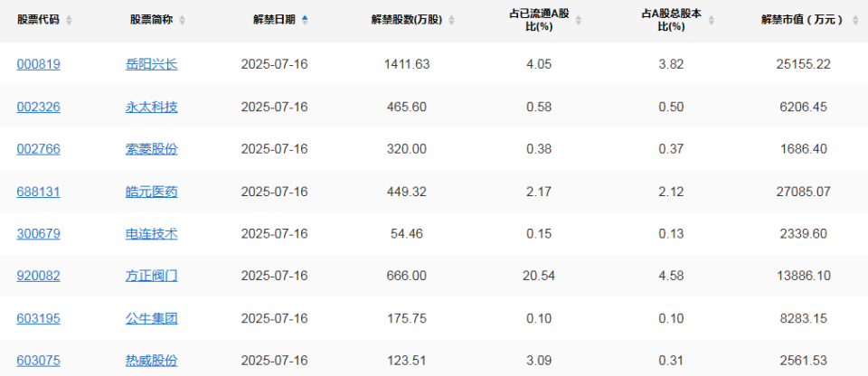This screenshot has height=376, width=868.
Task: Click the 占A股总股本比(%) column header
Action: click(x=671, y=20)
